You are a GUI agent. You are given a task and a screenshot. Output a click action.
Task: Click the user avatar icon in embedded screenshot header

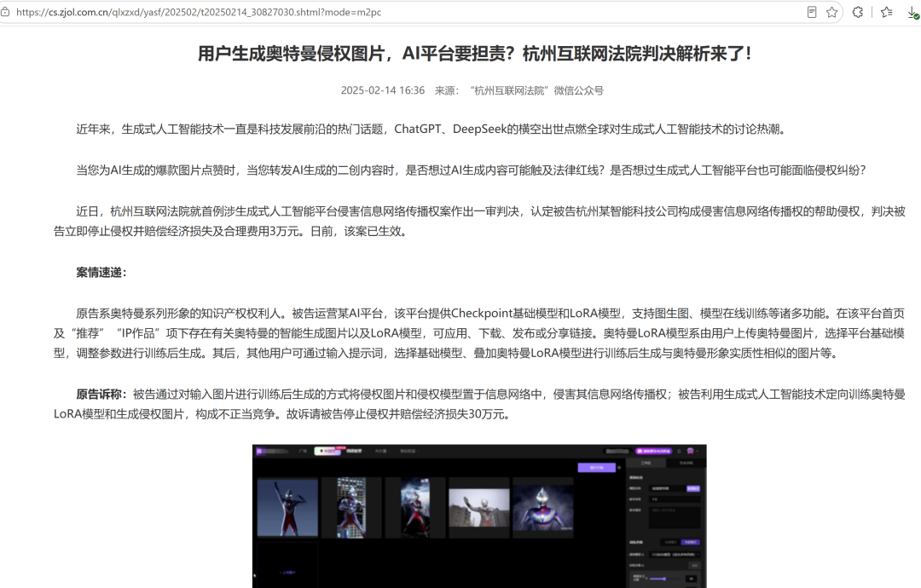690,452
